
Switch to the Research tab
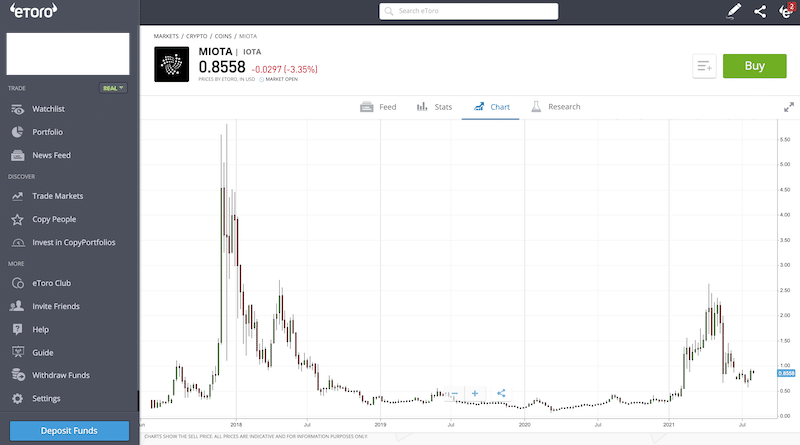pyautogui.click(x=556, y=107)
